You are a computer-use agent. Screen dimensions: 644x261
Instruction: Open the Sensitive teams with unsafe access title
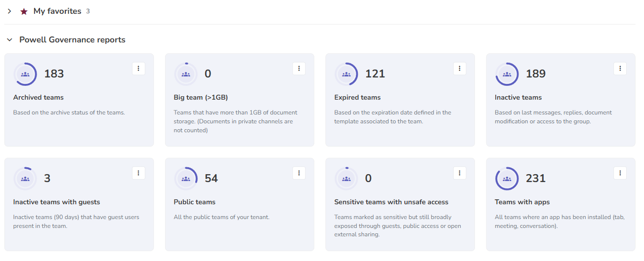(x=391, y=202)
